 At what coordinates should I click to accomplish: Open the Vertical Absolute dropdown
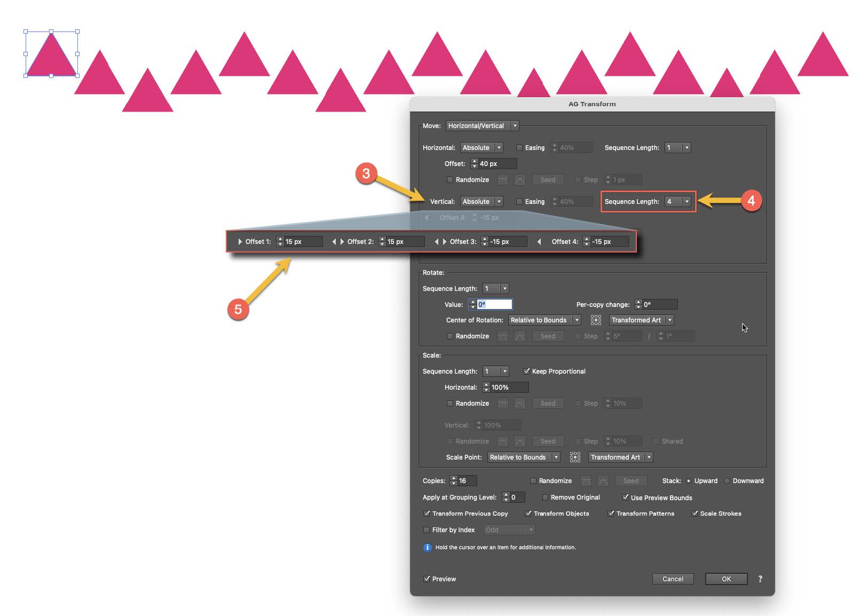(482, 202)
